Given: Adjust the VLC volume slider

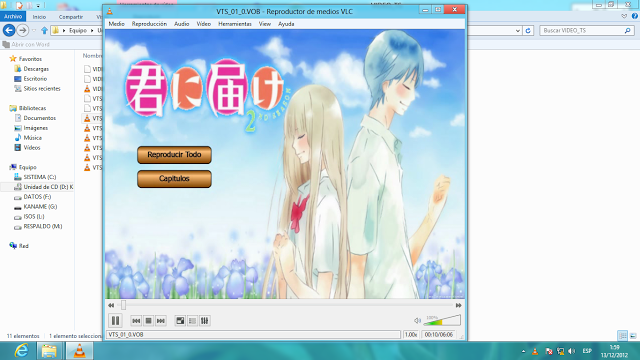Looking at the screenshot, I should [x=442, y=320].
